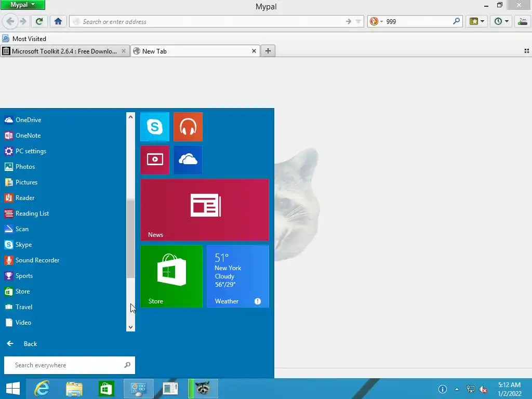
Task: Open the address bar history dropdown
Action: 358,21
